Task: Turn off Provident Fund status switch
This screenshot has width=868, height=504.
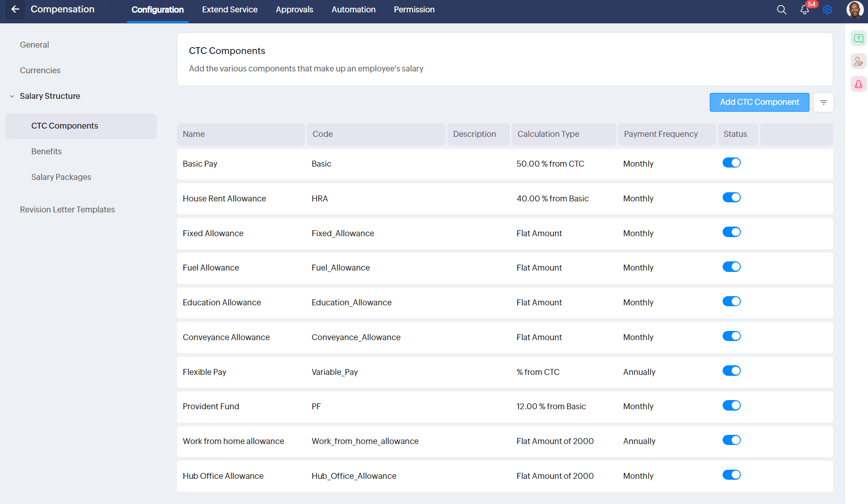Action: (731, 406)
